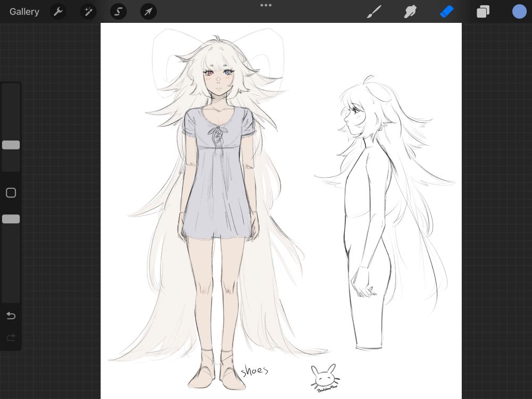The height and width of the screenshot is (399, 532).
Task: Activate the Selection tool
Action: 119,12
